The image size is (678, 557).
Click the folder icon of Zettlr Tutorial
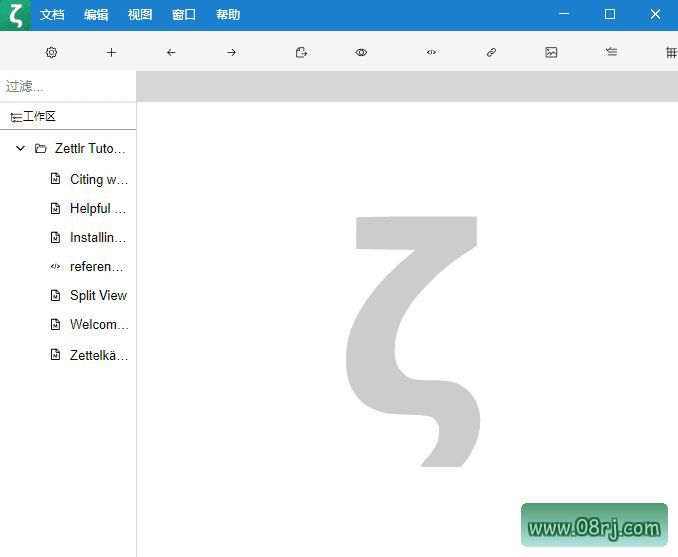pos(41,148)
